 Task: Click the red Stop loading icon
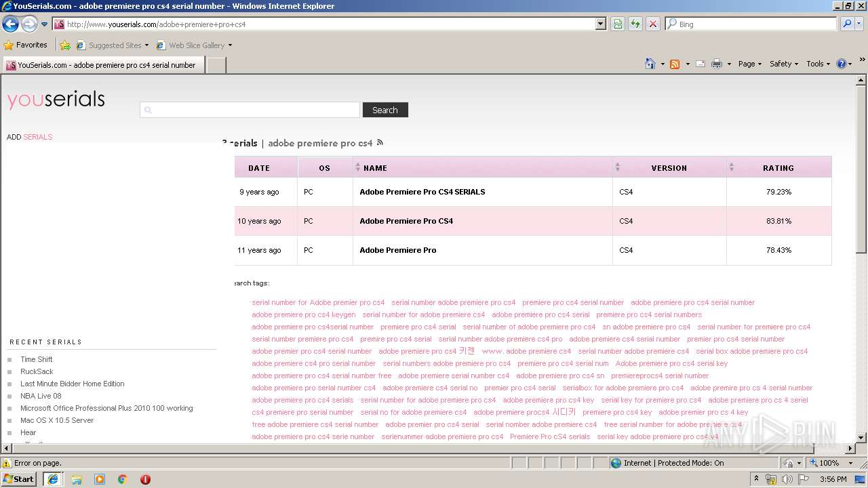(x=653, y=24)
